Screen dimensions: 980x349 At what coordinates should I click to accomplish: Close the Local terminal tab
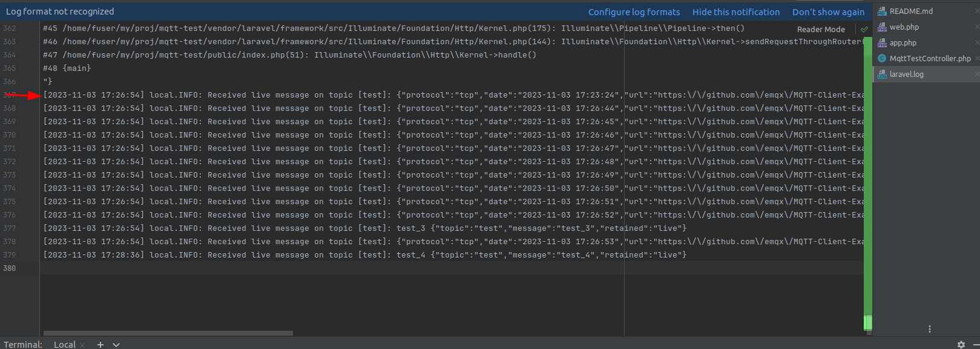click(82, 345)
